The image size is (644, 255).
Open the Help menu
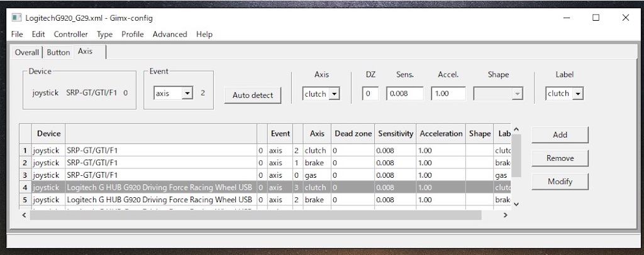point(204,35)
